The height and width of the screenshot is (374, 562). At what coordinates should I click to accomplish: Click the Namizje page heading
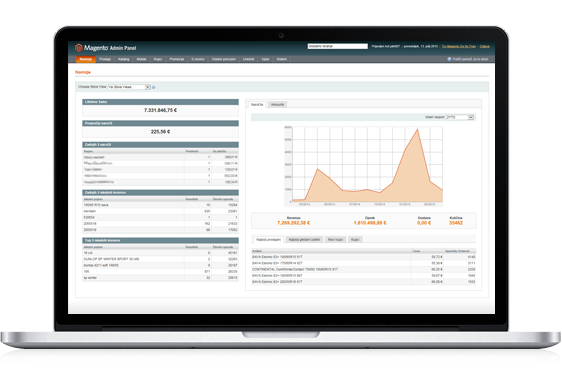83,72
